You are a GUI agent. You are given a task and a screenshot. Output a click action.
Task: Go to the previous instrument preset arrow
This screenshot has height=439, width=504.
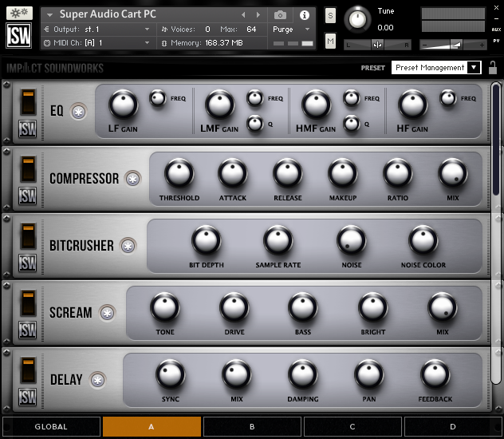point(243,15)
